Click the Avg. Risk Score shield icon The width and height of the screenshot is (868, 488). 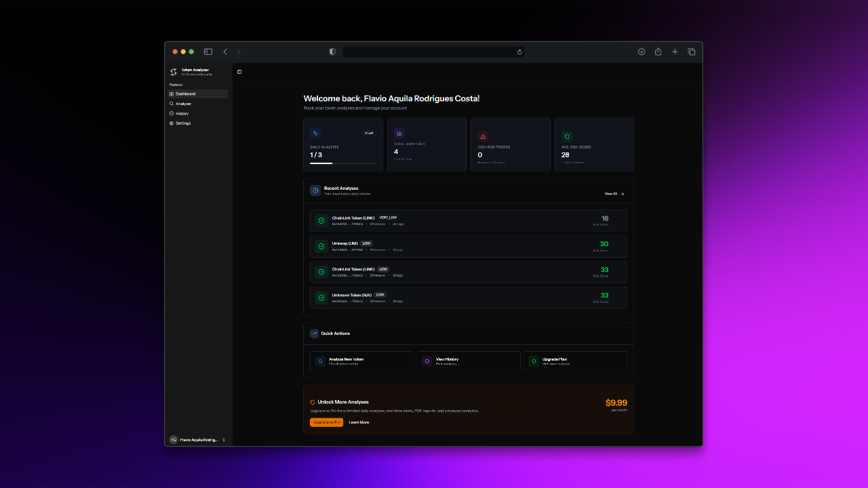tap(567, 136)
